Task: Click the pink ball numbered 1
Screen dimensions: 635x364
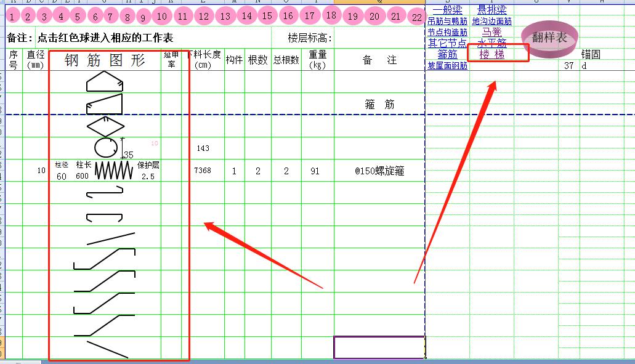Action: (13, 17)
